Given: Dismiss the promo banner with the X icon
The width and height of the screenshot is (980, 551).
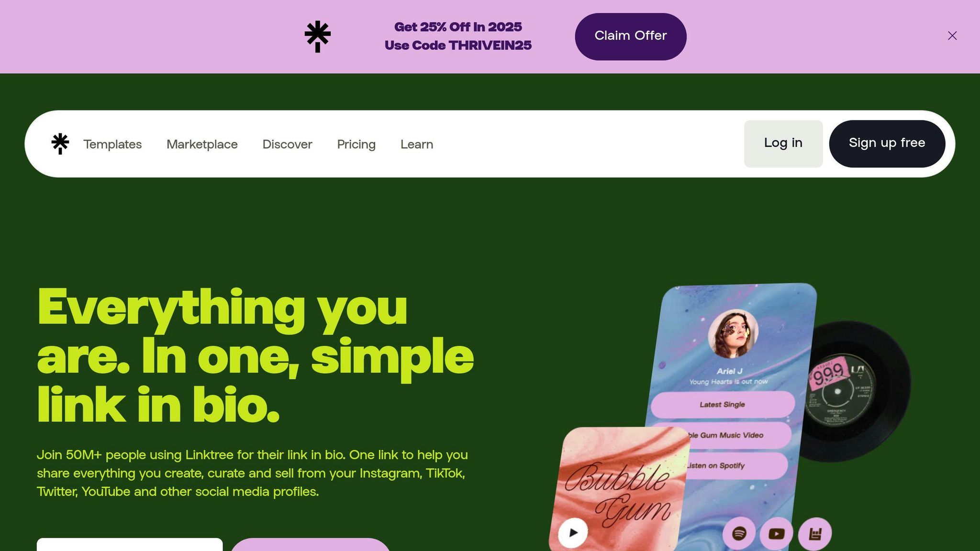Looking at the screenshot, I should coord(952,36).
